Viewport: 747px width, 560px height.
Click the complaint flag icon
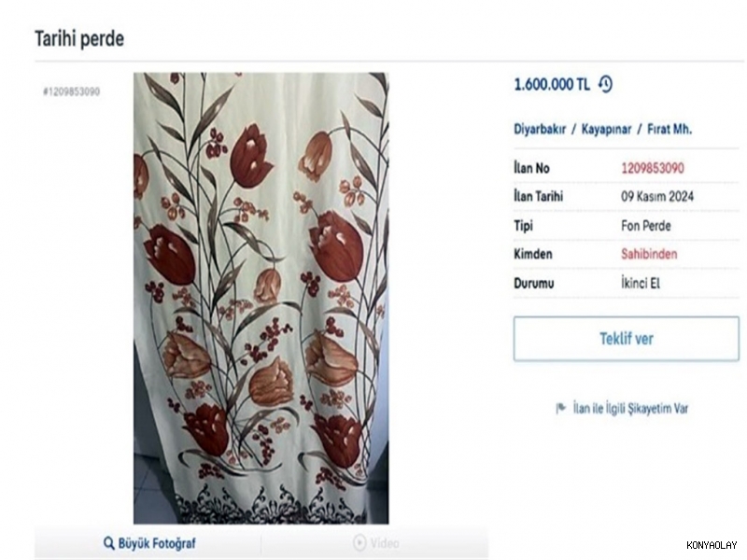(x=560, y=408)
